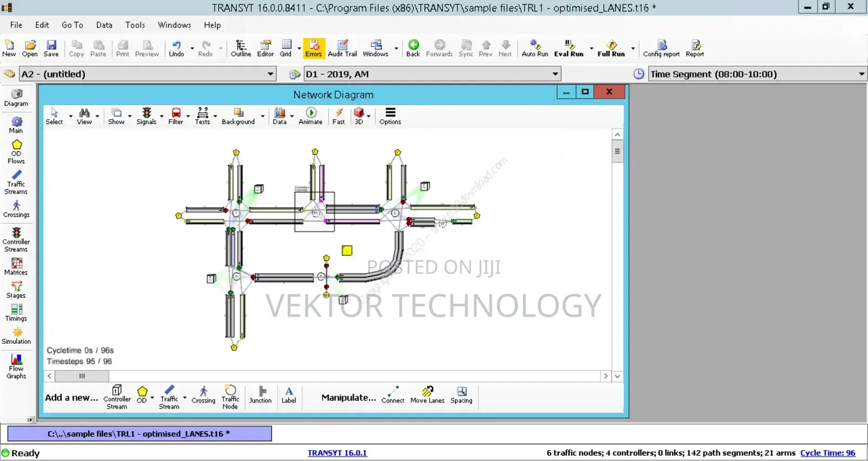Toggle Animate in the Network Diagram
868x461 pixels.
(x=310, y=116)
